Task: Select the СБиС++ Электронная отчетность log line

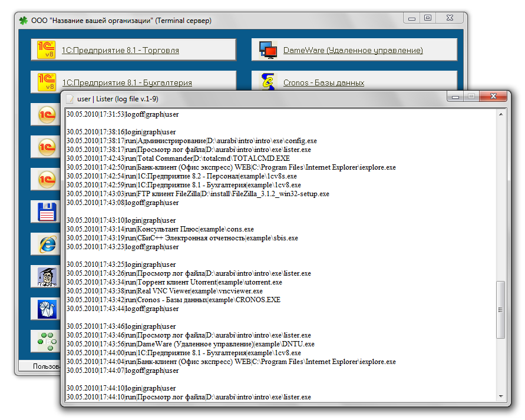Action: pos(182,238)
